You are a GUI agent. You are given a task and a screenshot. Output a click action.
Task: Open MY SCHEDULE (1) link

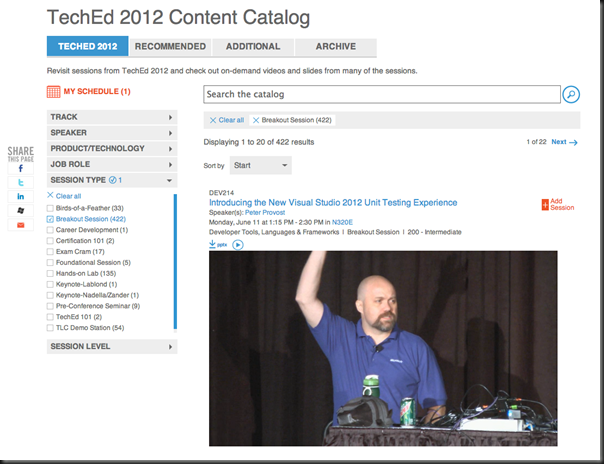click(x=97, y=92)
